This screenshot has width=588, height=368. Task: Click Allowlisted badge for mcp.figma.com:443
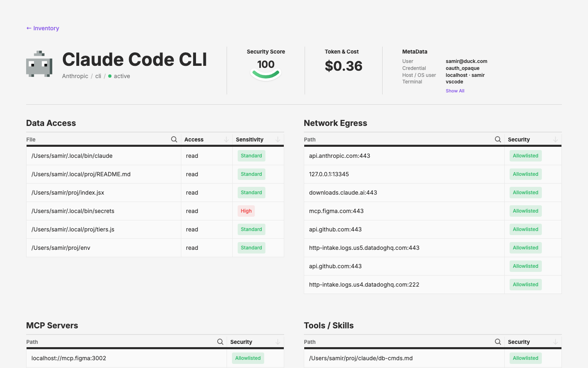click(526, 211)
